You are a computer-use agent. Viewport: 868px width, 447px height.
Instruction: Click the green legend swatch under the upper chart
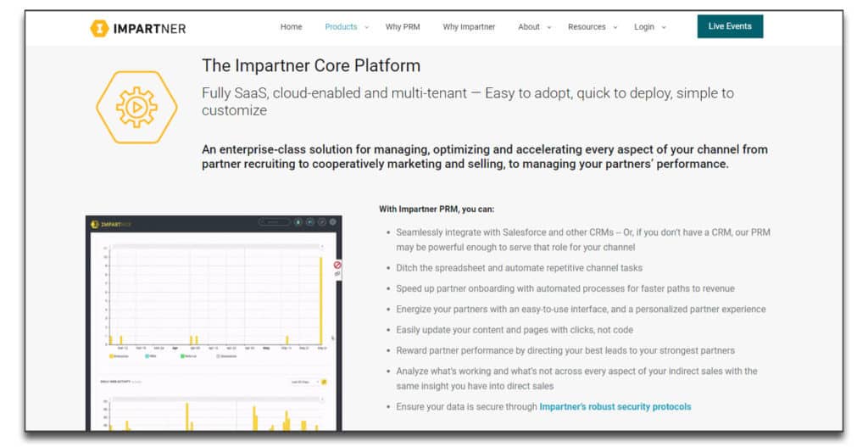point(182,356)
